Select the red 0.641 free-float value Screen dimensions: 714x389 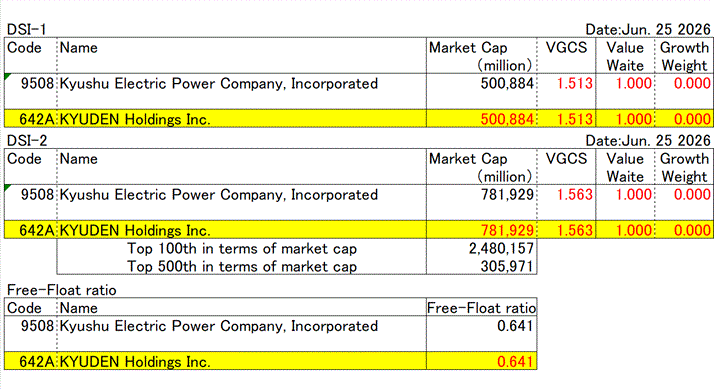point(515,362)
